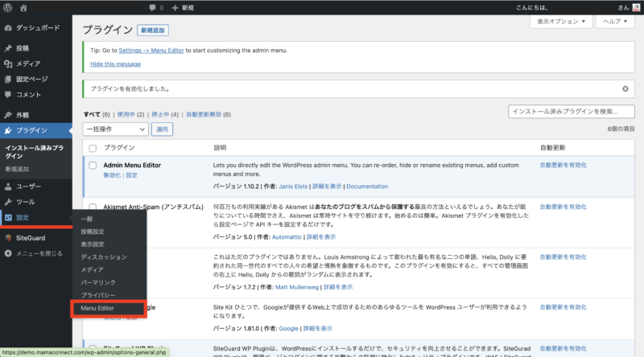644x357 pixels.
Task: Click 設定 under Admin Menu Editor
Action: tap(132, 175)
